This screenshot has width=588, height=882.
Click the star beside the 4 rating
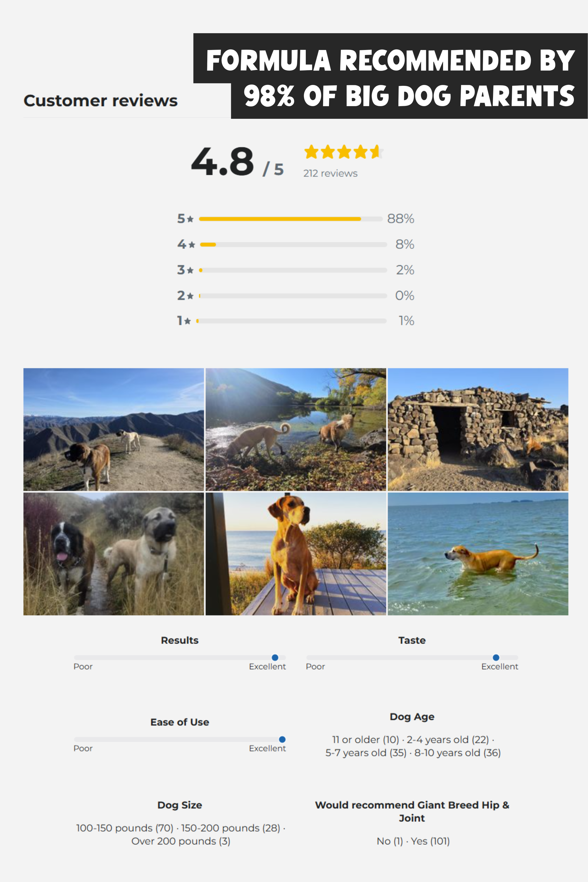192,245
